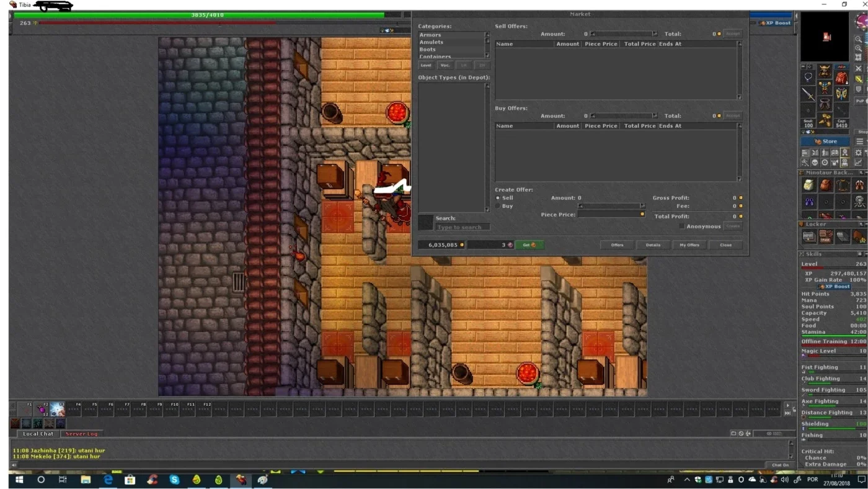Select the Armors category
The image size is (868, 489).
[451, 35]
